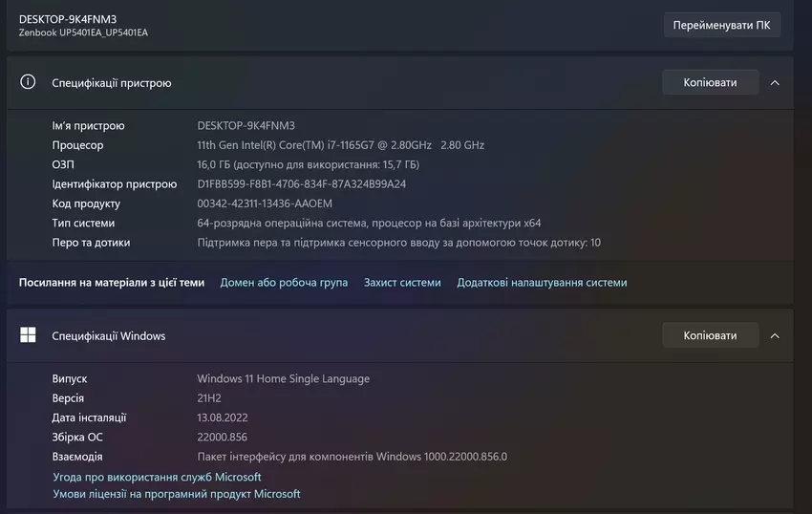Screen dimensions: 812x514
Task: Open Додаткові налаштування системи link
Action: pos(542,283)
